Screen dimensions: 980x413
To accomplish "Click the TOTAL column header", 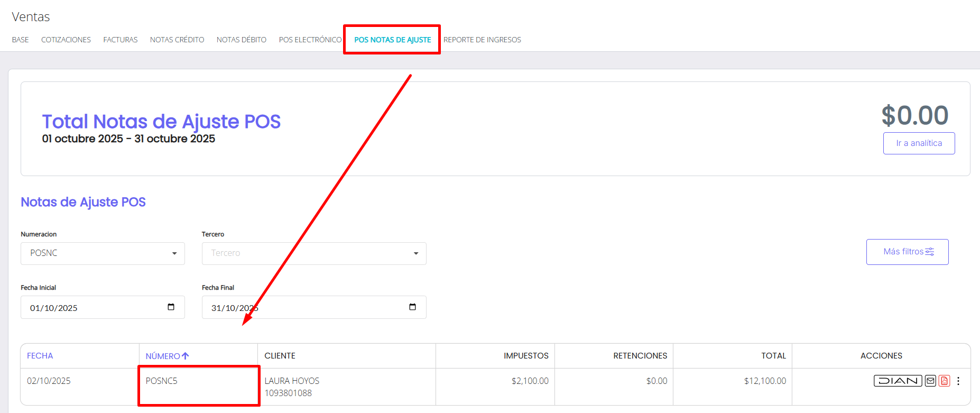I will point(774,356).
